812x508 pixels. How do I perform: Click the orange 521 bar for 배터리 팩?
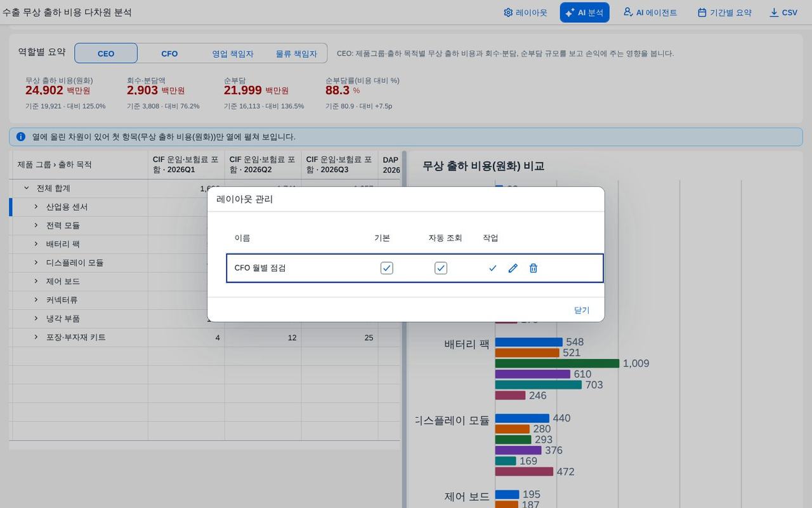527,352
